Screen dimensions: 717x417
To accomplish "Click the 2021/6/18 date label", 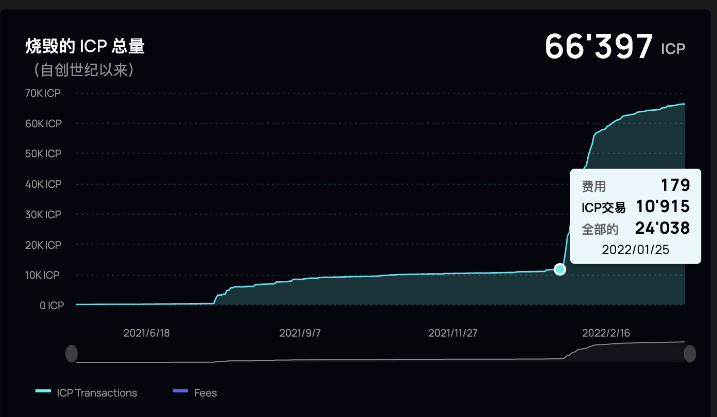I will click(146, 333).
